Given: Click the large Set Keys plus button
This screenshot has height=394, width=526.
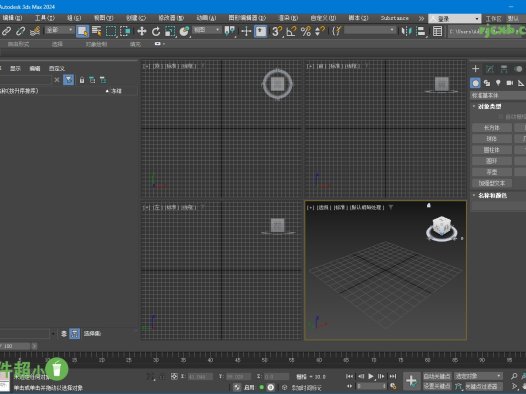Looking at the screenshot, I should tap(411, 381).
